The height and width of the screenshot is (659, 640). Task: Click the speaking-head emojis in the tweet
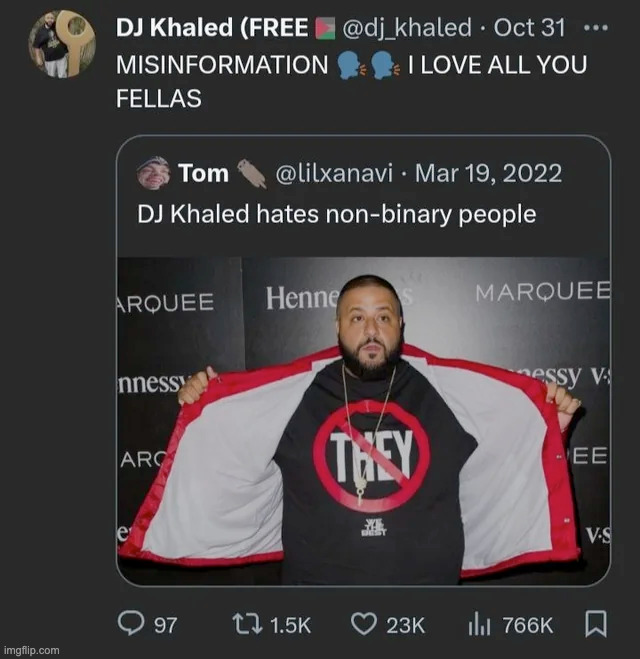[368, 66]
